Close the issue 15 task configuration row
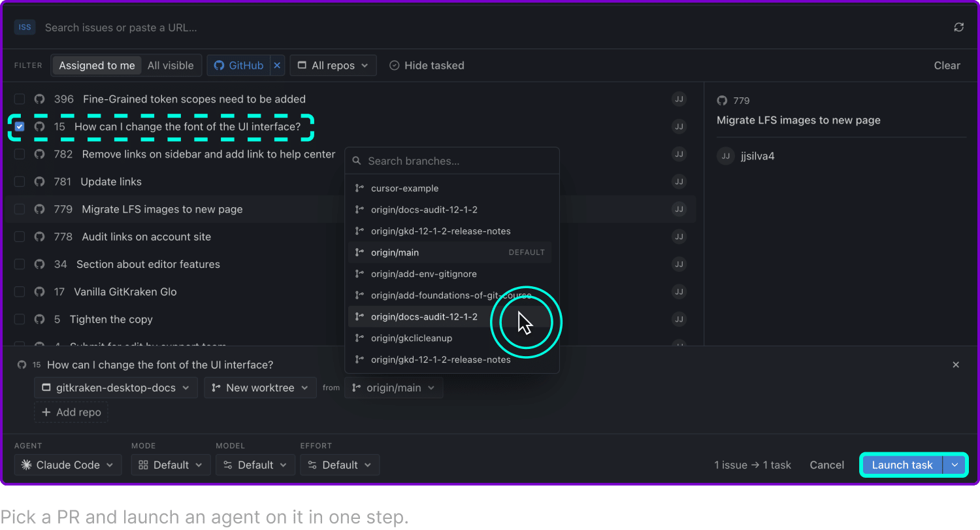This screenshot has width=980, height=530. pos(956,365)
